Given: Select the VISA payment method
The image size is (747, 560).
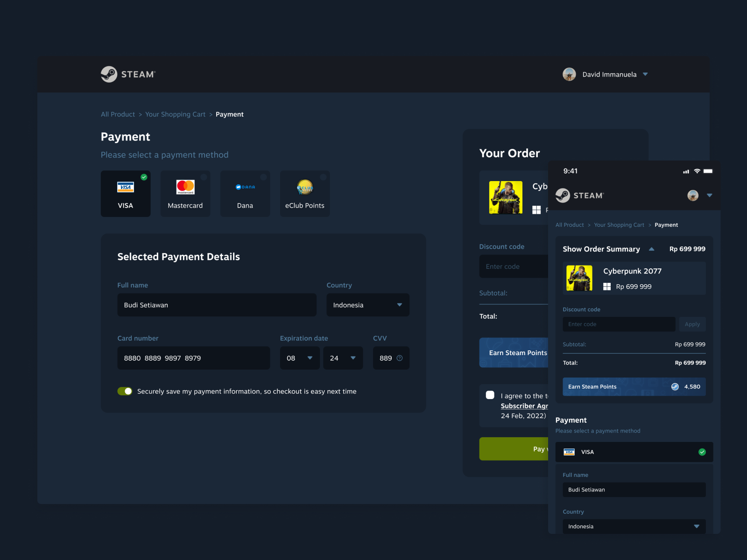Looking at the screenshot, I should (x=126, y=193).
